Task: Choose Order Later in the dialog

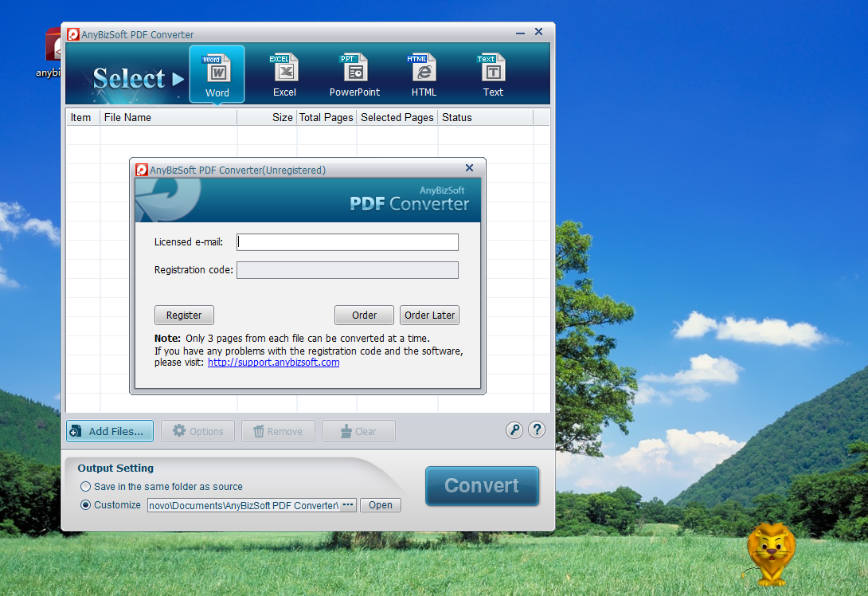Action: coord(429,316)
